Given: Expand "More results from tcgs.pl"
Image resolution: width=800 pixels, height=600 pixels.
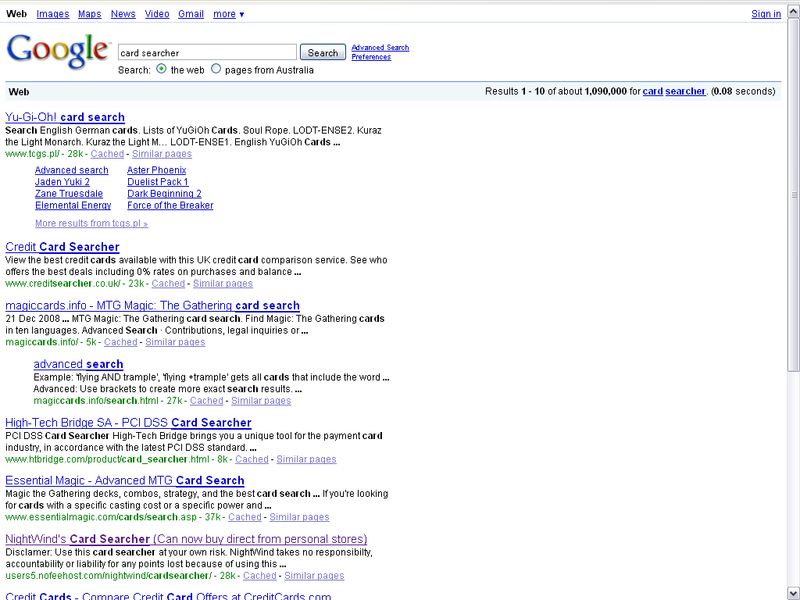Looking at the screenshot, I should (x=91, y=223).
